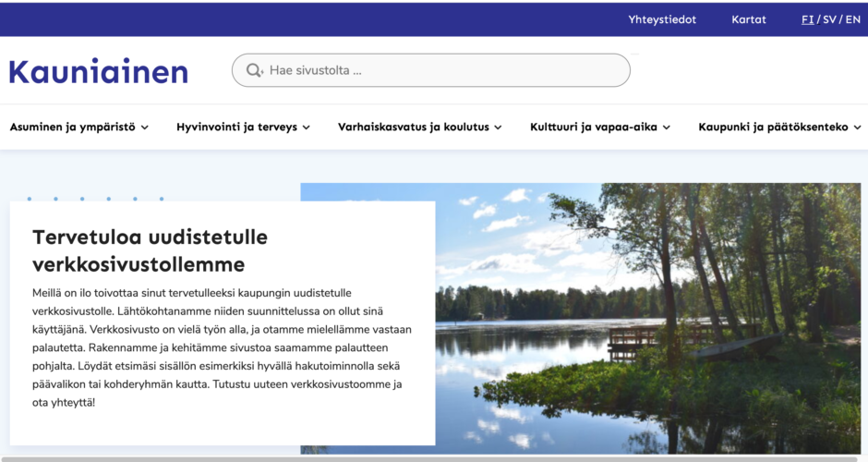Open the Kartat link

[749, 19]
